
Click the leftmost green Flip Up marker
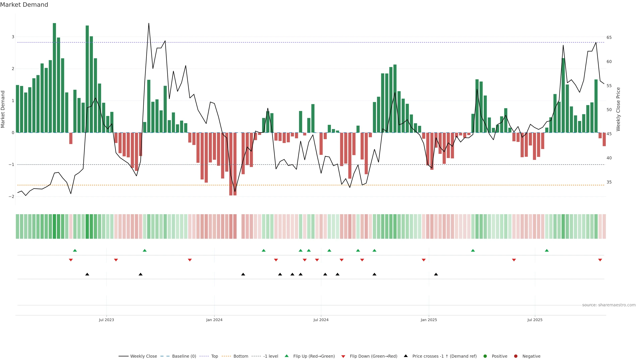pos(75,250)
